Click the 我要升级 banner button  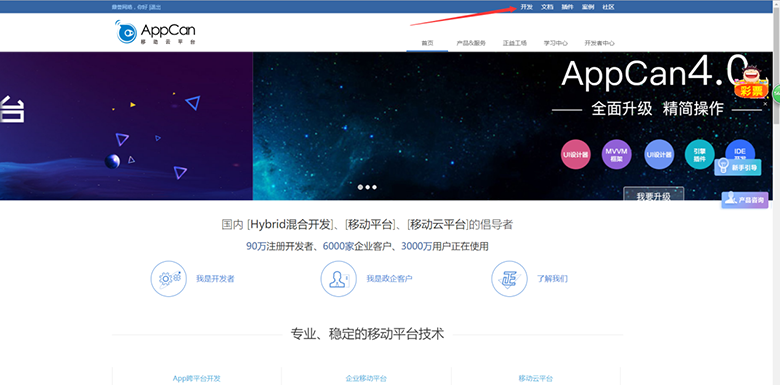coord(654,194)
